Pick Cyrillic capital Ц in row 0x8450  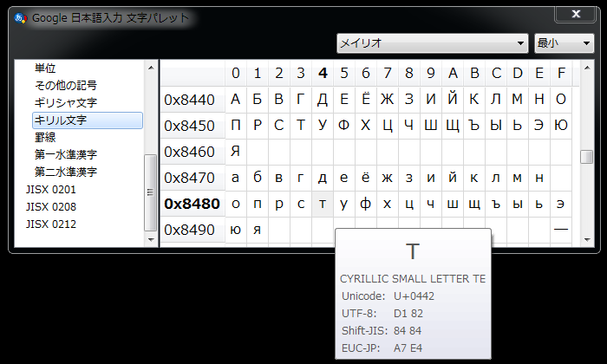tap(388, 126)
